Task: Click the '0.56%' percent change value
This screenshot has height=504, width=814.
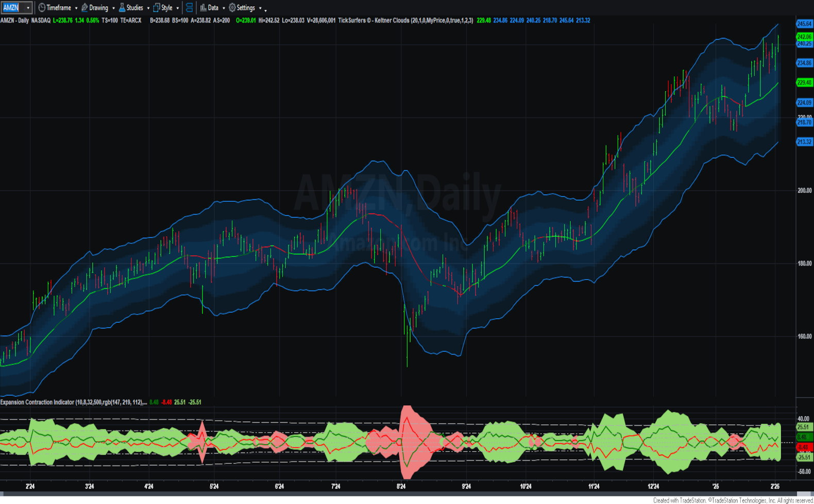Action: point(93,21)
